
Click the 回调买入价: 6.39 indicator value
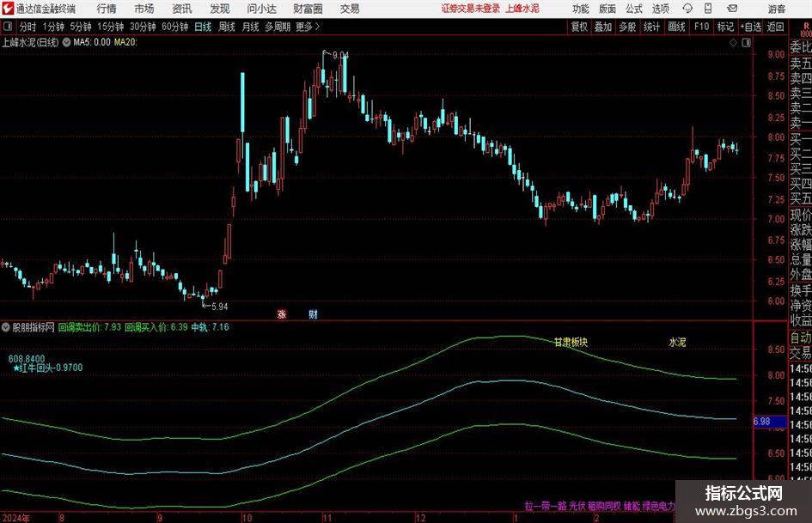point(156,327)
